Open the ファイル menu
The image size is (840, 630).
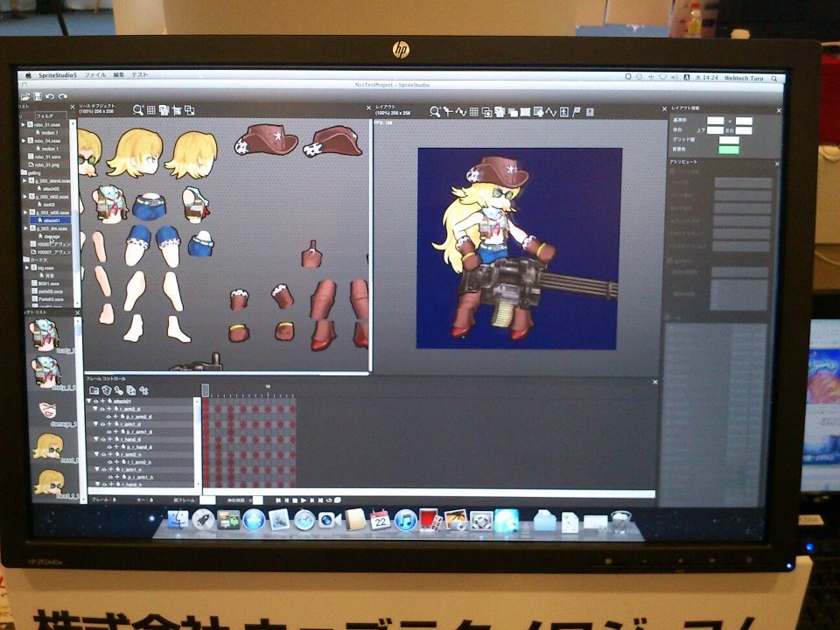pos(95,75)
